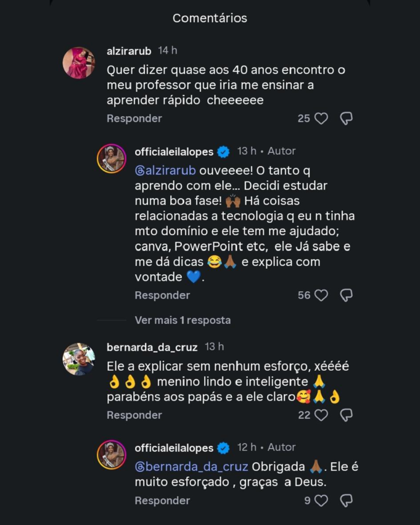This screenshot has height=525, width=420.
Task: Dislike alzirarub's comment
Action: [x=347, y=119]
